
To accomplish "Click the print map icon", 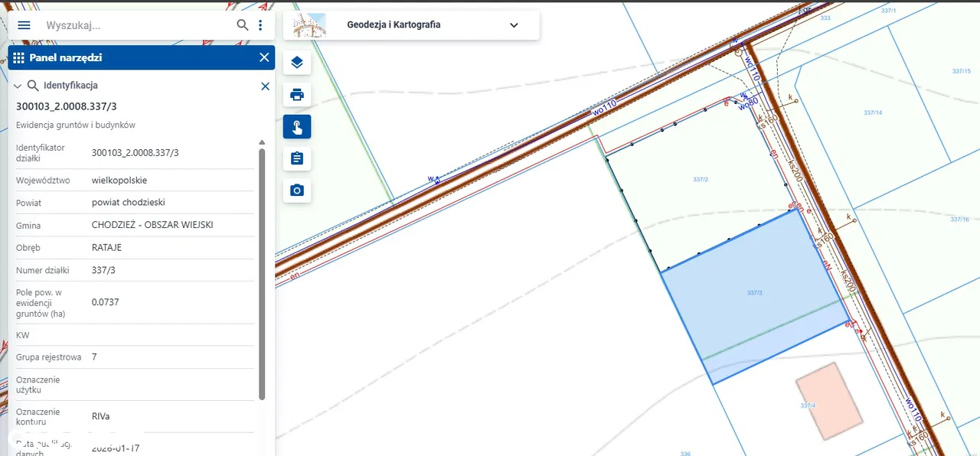I will tap(297, 95).
